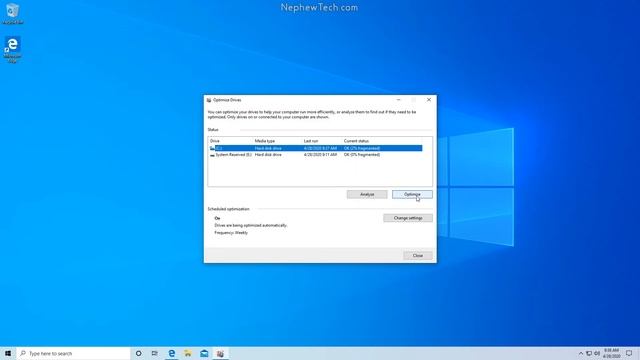Click the Frequency: Weekly text
The image size is (640, 360).
(231, 233)
